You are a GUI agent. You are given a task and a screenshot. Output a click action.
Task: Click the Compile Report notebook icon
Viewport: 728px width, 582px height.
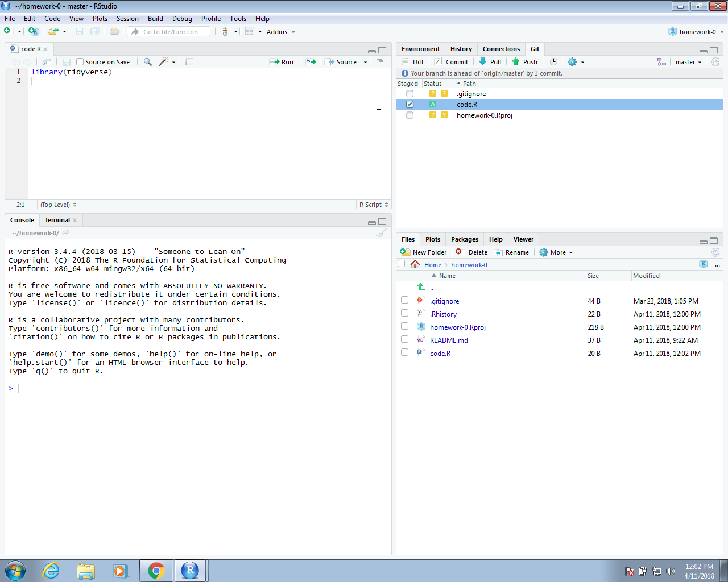189,61
